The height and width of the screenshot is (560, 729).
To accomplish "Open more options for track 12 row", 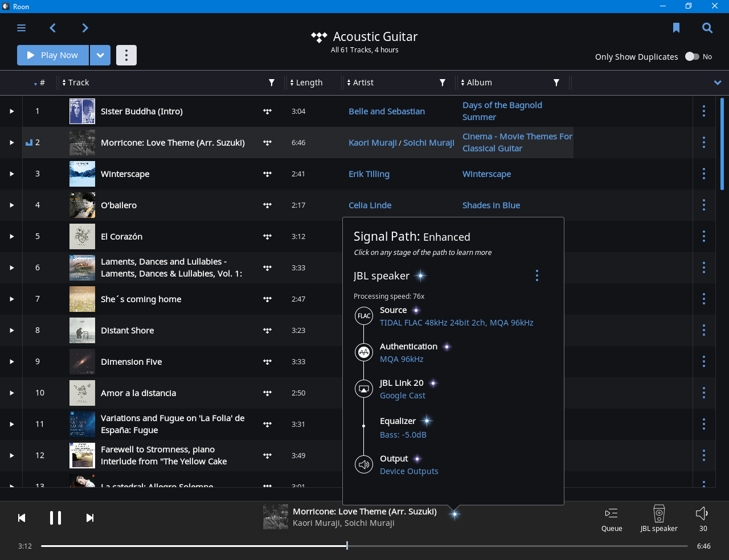I will point(704,455).
